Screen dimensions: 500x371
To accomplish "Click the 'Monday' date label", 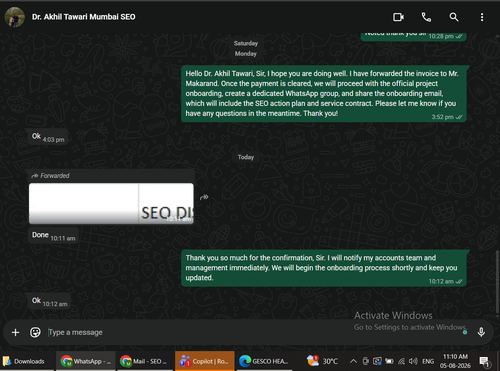I will pyautogui.click(x=246, y=54).
